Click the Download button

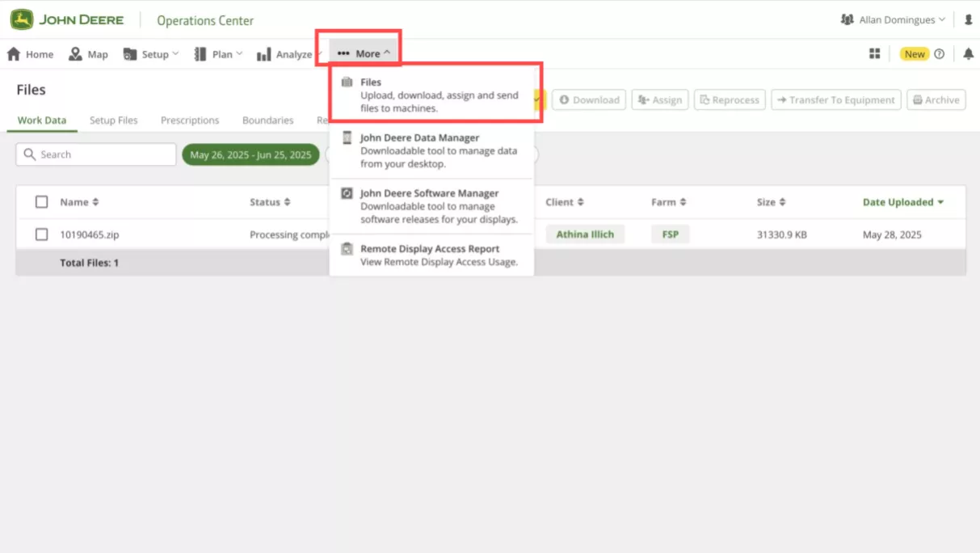(x=588, y=99)
